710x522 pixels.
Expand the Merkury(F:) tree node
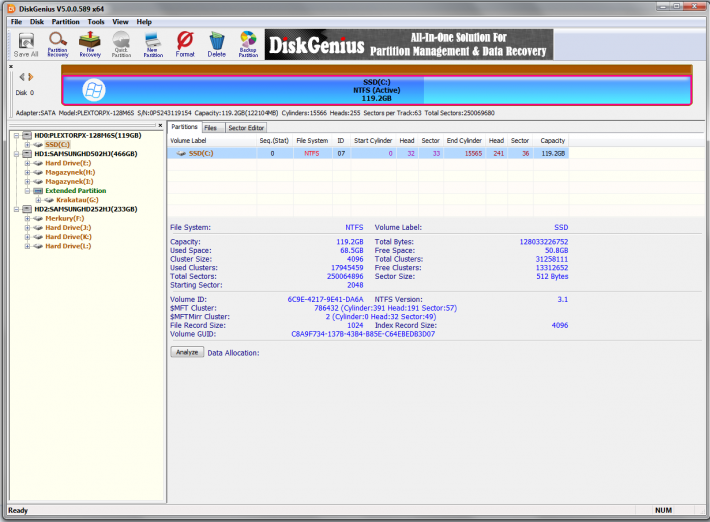pos(27,219)
